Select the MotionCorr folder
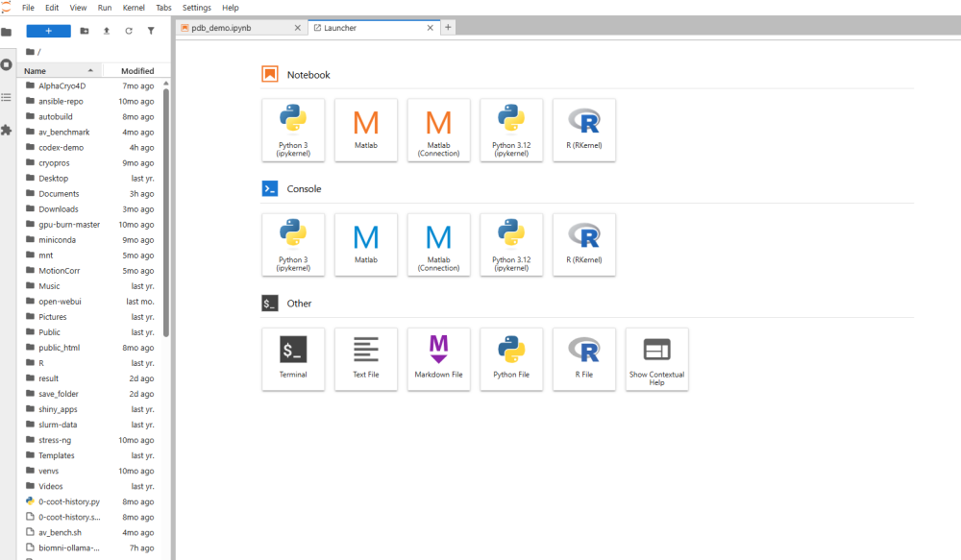 coord(89,271)
